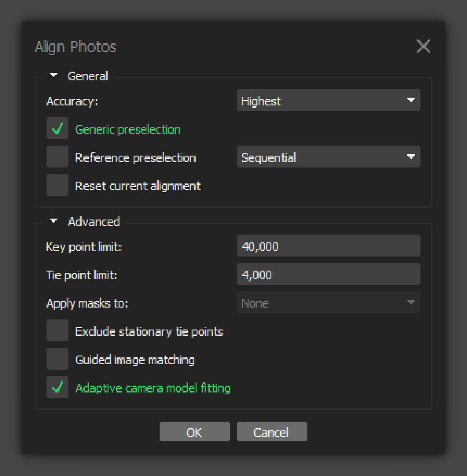Turn on Guided image matching
This screenshot has width=467, height=476.
point(57,360)
